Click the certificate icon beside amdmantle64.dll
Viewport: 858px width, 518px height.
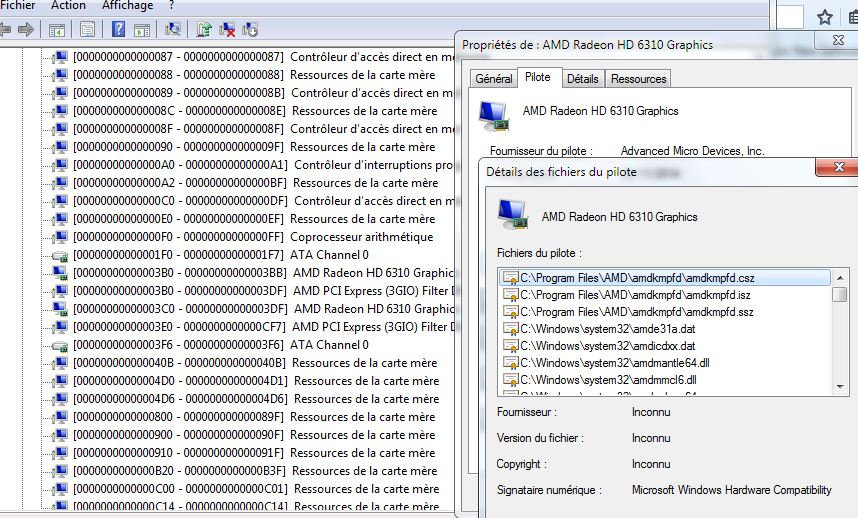(511, 363)
